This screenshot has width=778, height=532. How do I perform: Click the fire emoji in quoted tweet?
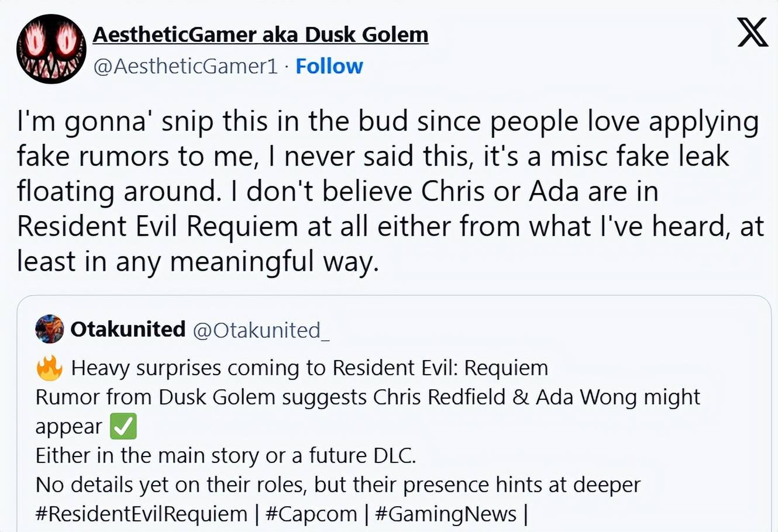(x=50, y=368)
